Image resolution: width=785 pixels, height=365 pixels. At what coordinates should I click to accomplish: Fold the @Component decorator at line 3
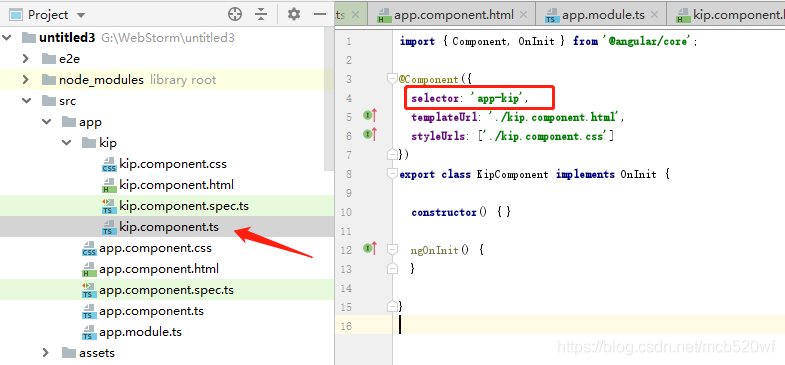click(x=393, y=78)
